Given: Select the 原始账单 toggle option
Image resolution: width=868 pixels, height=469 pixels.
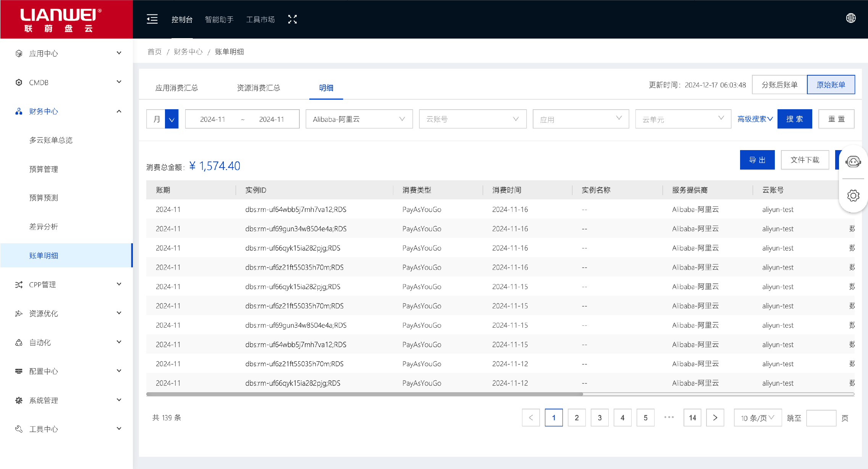Looking at the screenshot, I should (831, 85).
